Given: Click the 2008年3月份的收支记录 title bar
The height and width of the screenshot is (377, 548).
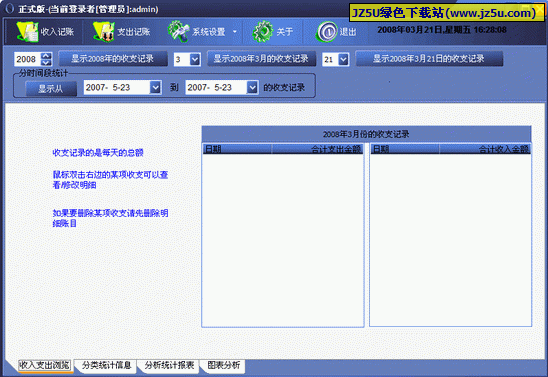Looking at the screenshot, I should point(366,134).
